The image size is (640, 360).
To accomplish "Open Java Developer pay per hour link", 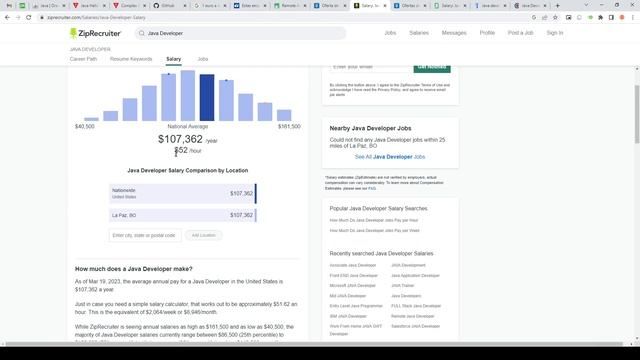I will (x=373, y=220).
